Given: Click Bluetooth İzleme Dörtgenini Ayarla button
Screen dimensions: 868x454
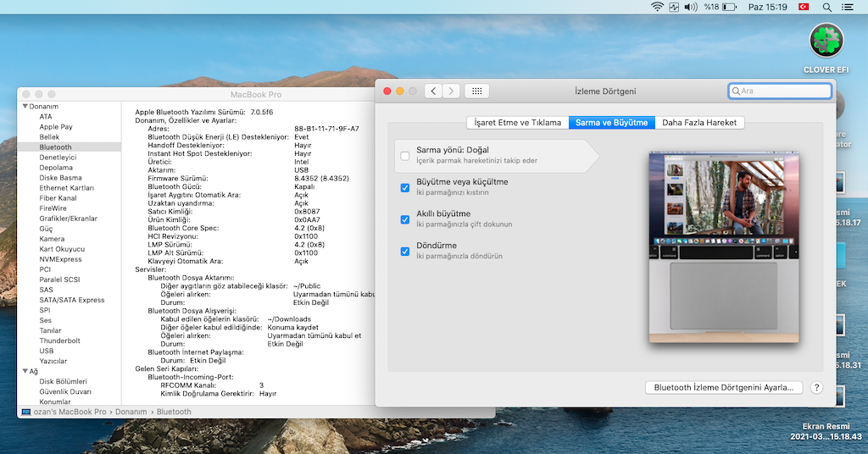Looking at the screenshot, I should tap(723, 387).
